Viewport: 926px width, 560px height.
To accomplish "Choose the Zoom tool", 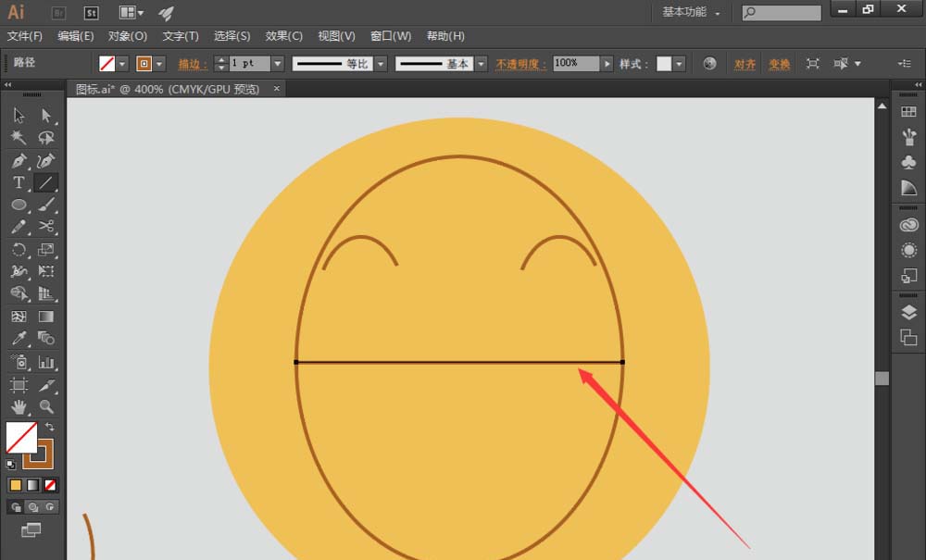I will click(46, 406).
